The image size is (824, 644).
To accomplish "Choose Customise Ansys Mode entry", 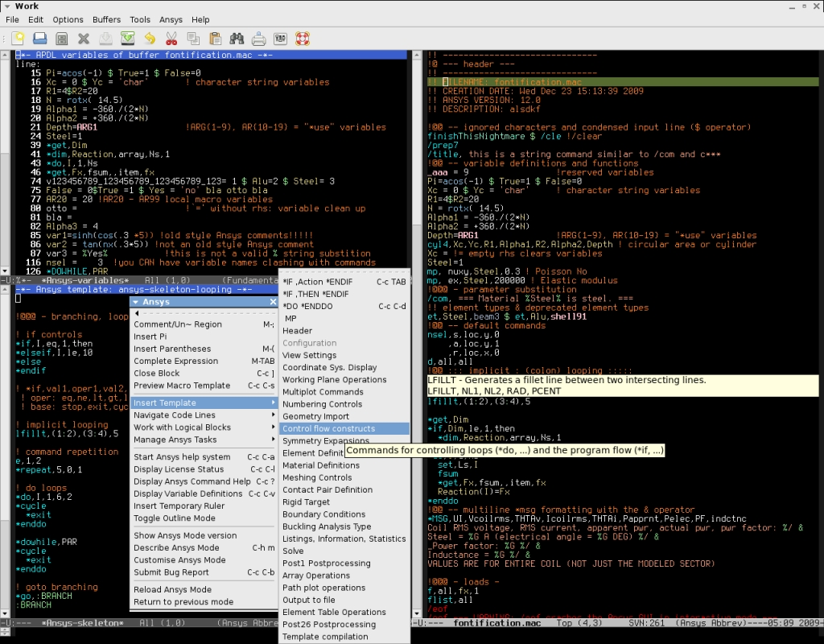I will [204, 560].
